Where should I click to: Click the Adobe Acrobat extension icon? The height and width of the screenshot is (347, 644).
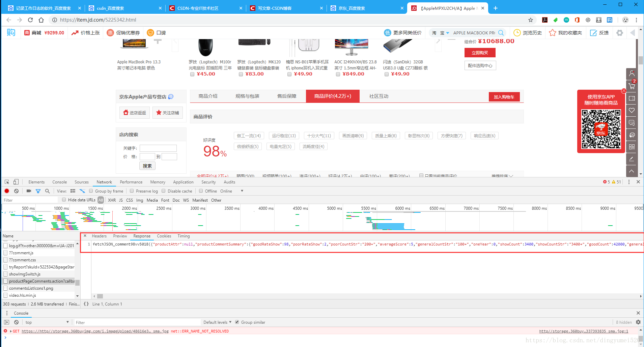[x=544, y=20]
